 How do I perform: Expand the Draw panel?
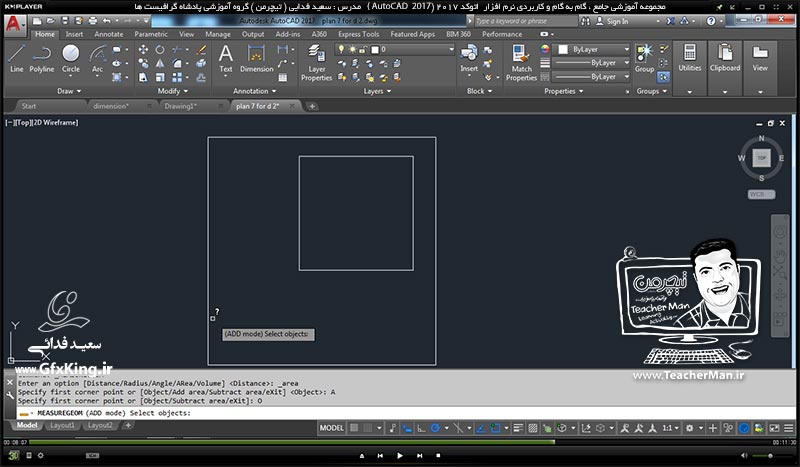point(69,91)
